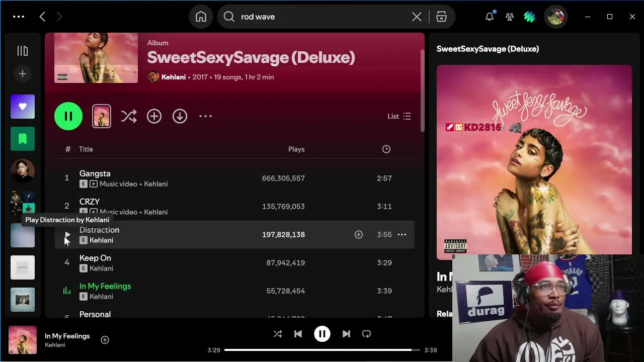Select the track Keep On

[95, 258]
